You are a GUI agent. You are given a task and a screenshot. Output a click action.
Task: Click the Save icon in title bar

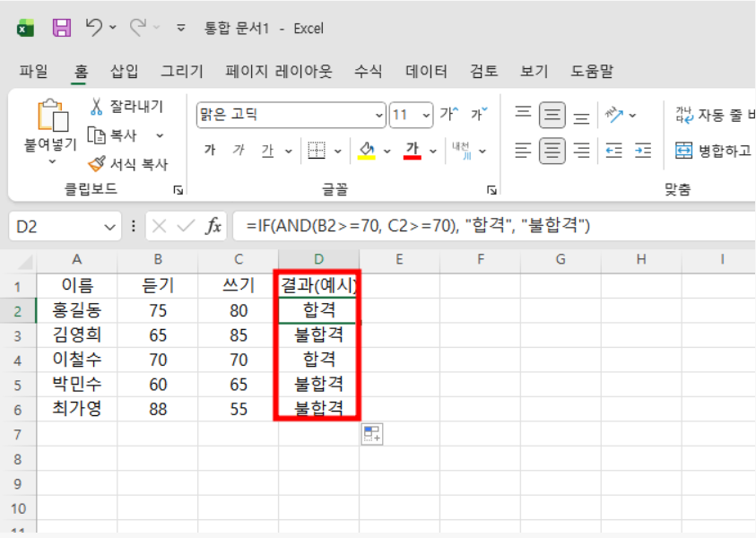[x=61, y=28]
